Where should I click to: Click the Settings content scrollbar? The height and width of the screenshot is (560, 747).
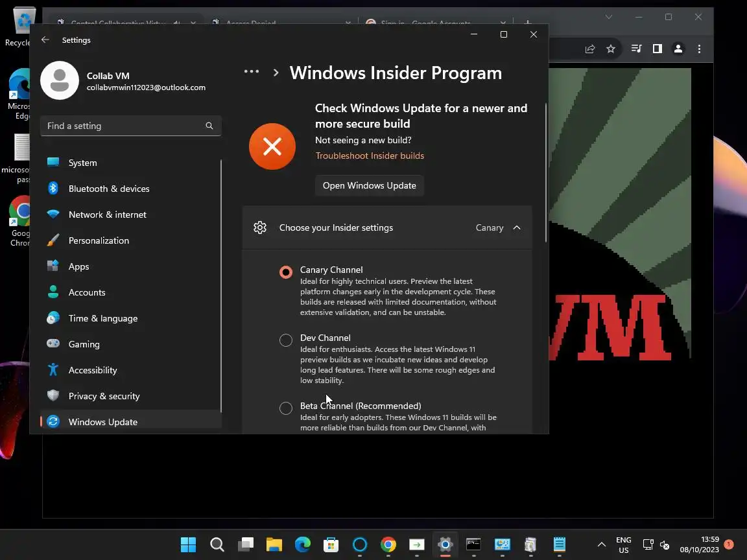[546, 172]
